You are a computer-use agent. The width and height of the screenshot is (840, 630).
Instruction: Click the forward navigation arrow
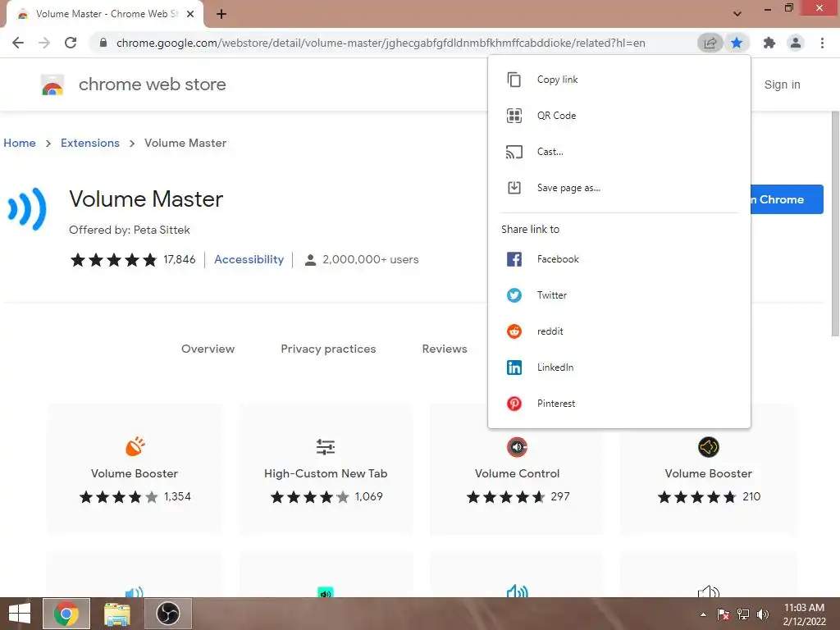pos(44,43)
